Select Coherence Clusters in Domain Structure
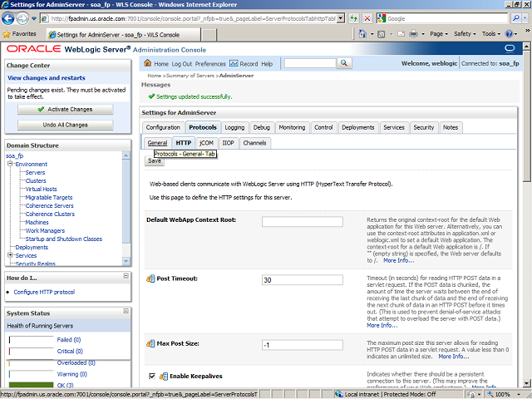Image resolution: width=532 pixels, height=399 pixels. tap(50, 214)
